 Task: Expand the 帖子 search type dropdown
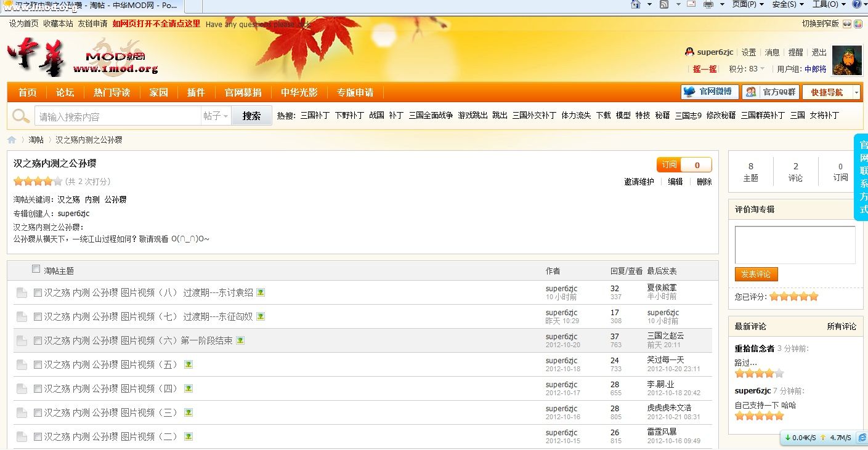[x=216, y=116]
